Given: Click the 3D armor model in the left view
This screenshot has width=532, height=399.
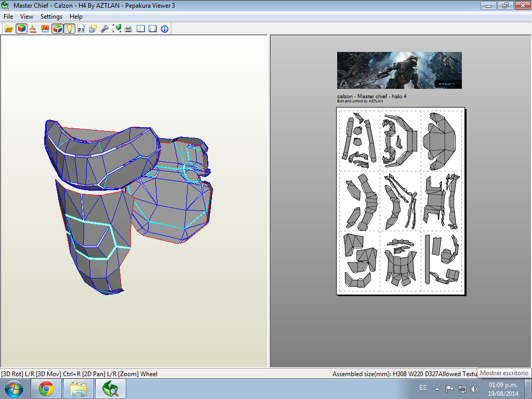Looking at the screenshot, I should [x=129, y=206].
